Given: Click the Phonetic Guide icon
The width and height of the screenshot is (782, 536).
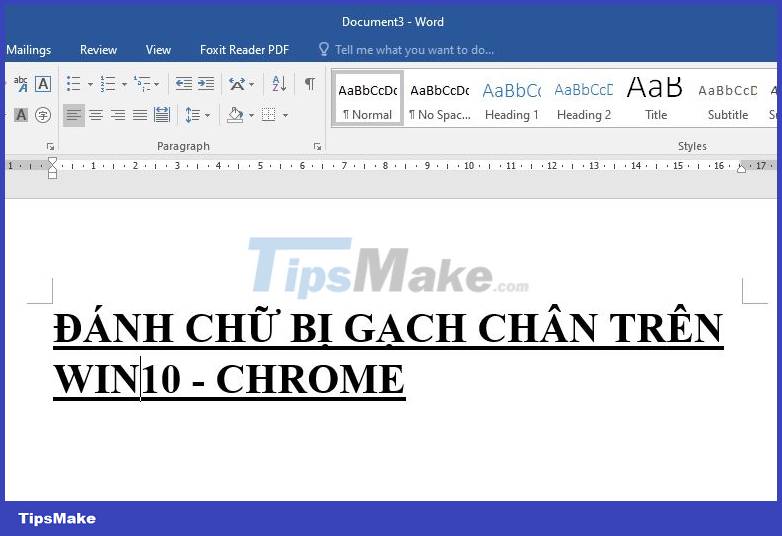Looking at the screenshot, I should coord(21,84).
